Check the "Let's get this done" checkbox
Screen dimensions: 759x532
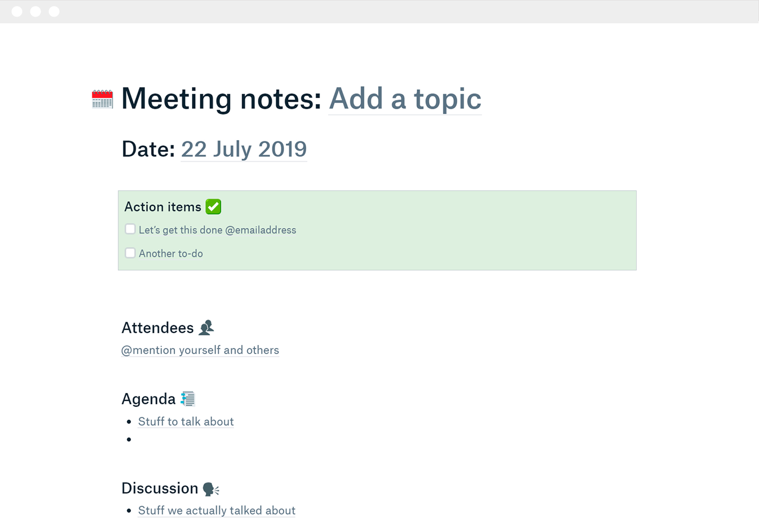130,230
